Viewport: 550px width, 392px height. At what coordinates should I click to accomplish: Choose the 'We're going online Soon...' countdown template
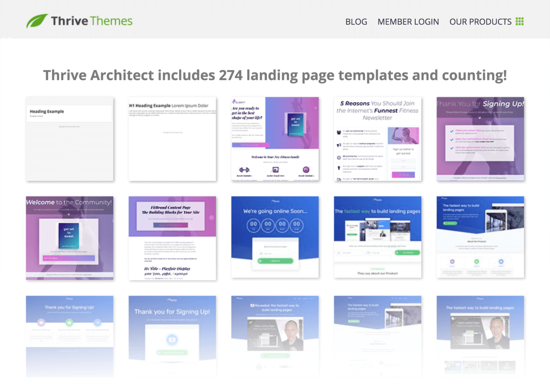[275, 237]
